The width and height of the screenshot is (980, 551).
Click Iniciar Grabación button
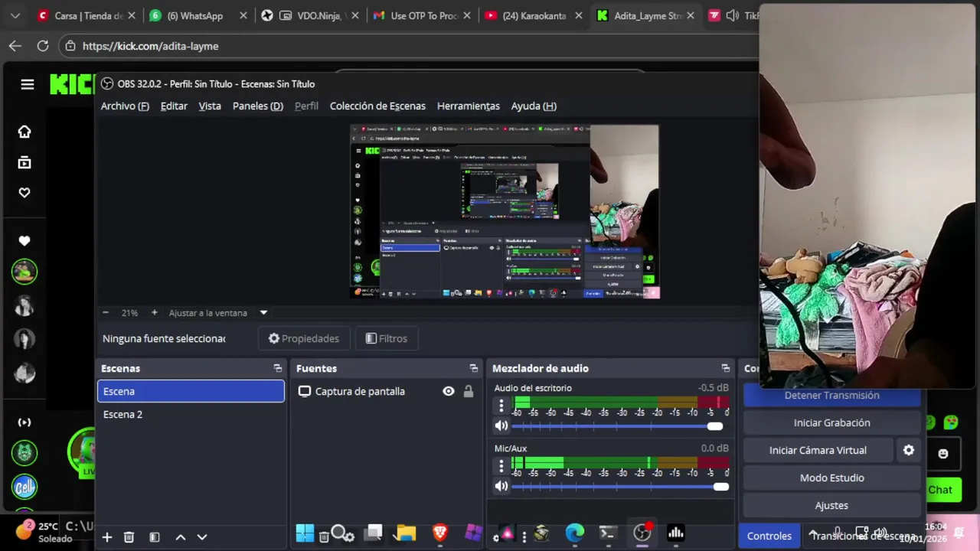[x=831, y=422]
